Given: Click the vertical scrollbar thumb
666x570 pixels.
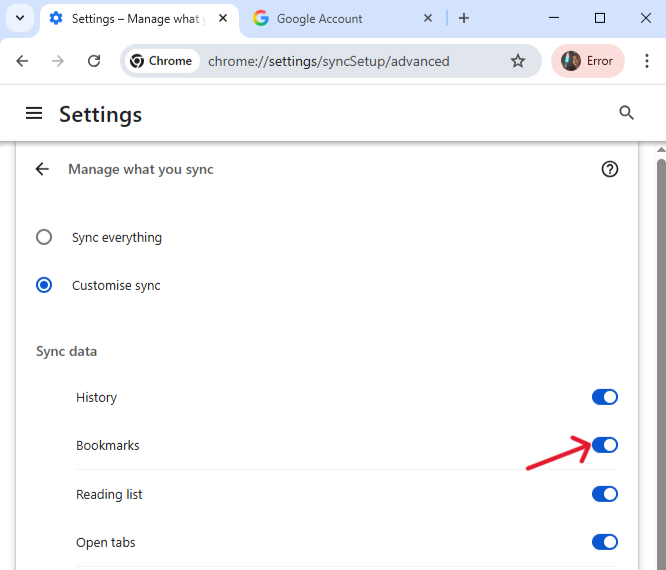Looking at the screenshot, I should pyautogui.click(x=661, y=364).
